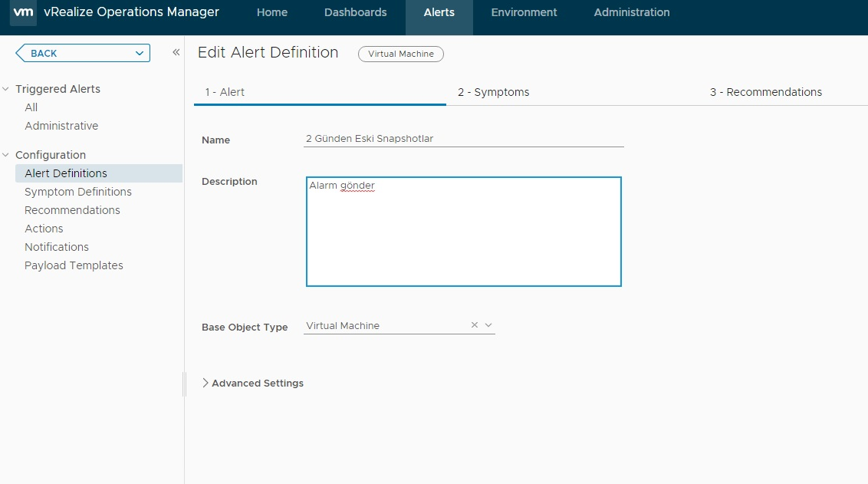Collapse the left sidebar with double-chevron icon
The width and height of the screenshot is (868, 484).
(x=176, y=52)
